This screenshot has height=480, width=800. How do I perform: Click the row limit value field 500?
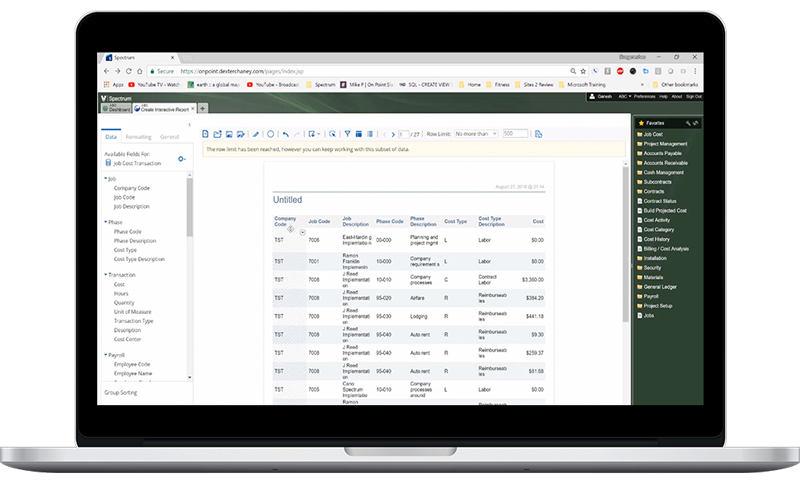coord(515,134)
